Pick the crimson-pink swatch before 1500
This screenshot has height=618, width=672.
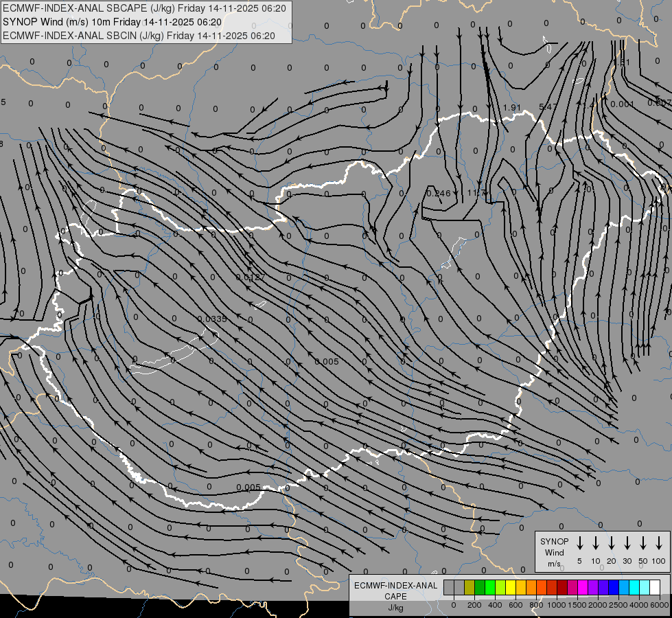pyautogui.click(x=572, y=588)
